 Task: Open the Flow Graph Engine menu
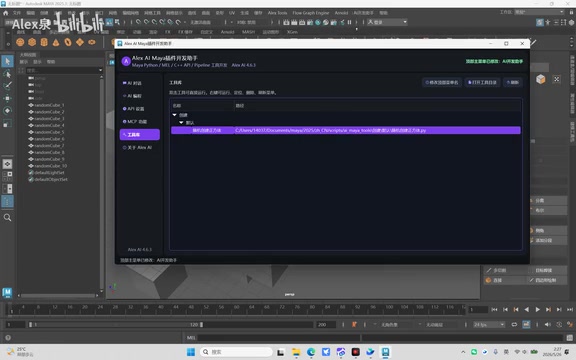311,13
